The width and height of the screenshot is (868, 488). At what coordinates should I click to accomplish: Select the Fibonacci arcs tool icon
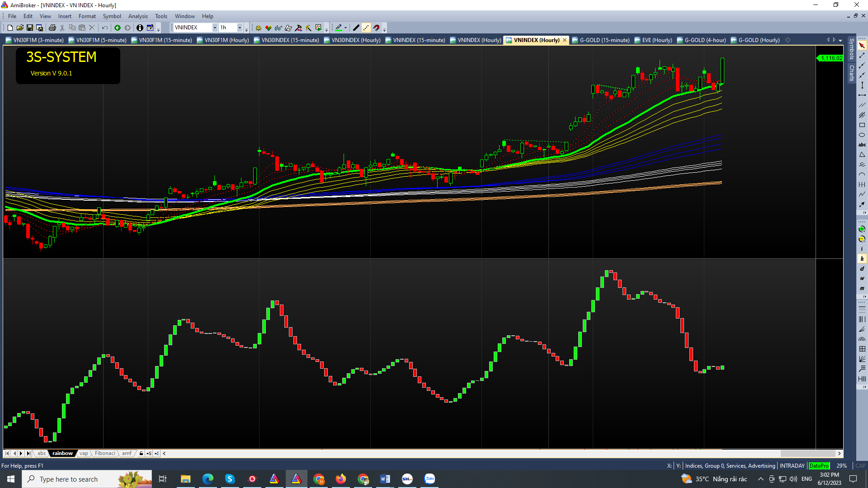pyautogui.click(x=862, y=339)
